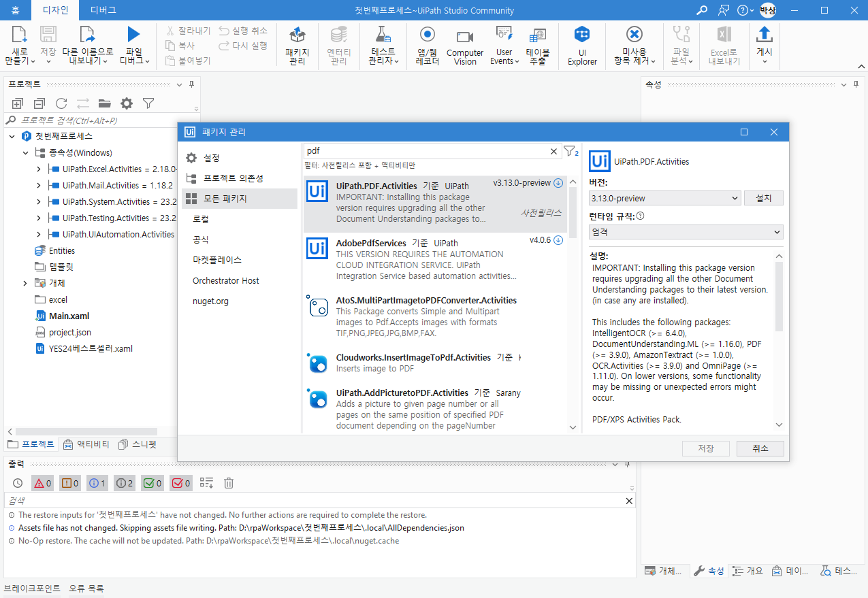The height and width of the screenshot is (598, 868).
Task: Collapse the 종속성(Windows) node
Action: [26, 152]
